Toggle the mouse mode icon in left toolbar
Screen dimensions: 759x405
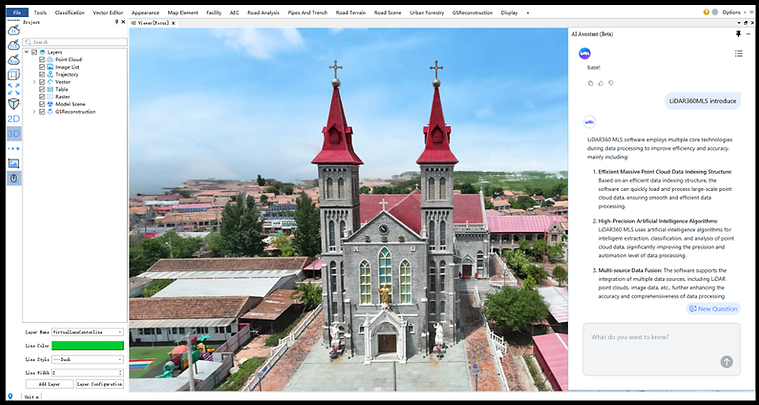click(x=14, y=178)
